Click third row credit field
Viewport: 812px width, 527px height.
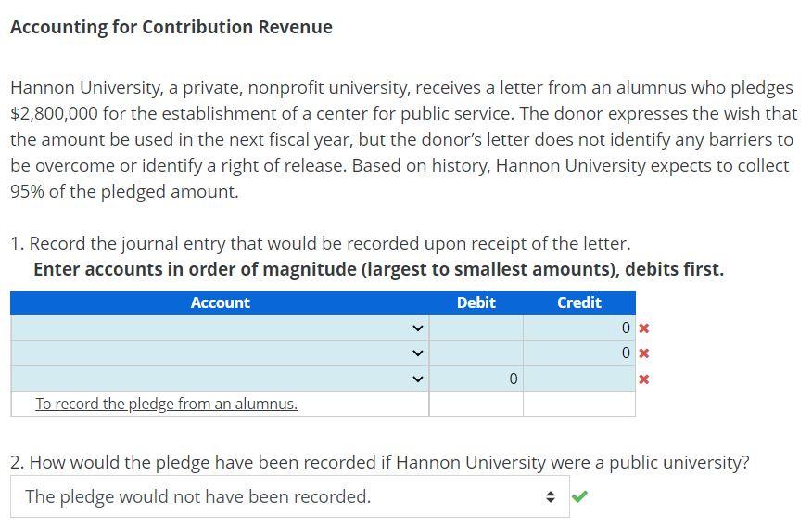579,379
